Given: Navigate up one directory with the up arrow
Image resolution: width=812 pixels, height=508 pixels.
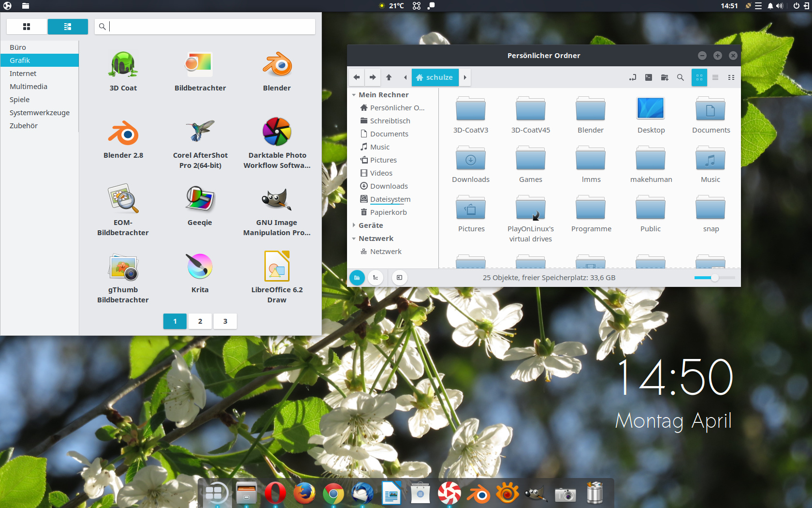Looking at the screenshot, I should 389,77.
